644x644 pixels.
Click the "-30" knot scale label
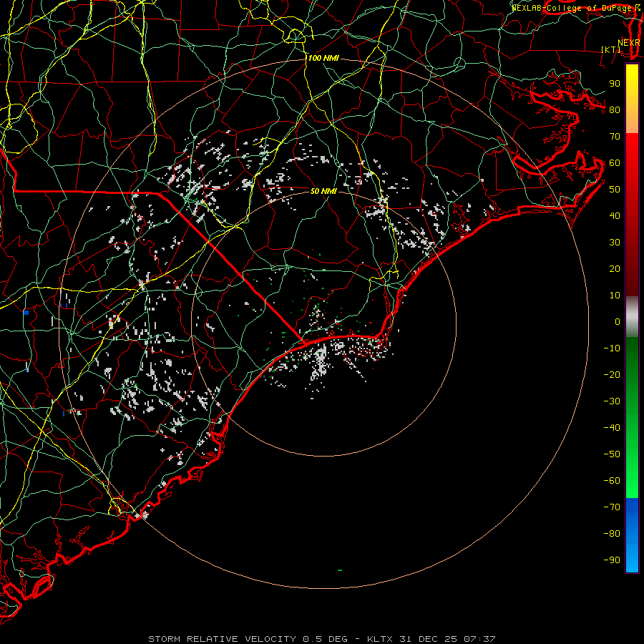612,401
